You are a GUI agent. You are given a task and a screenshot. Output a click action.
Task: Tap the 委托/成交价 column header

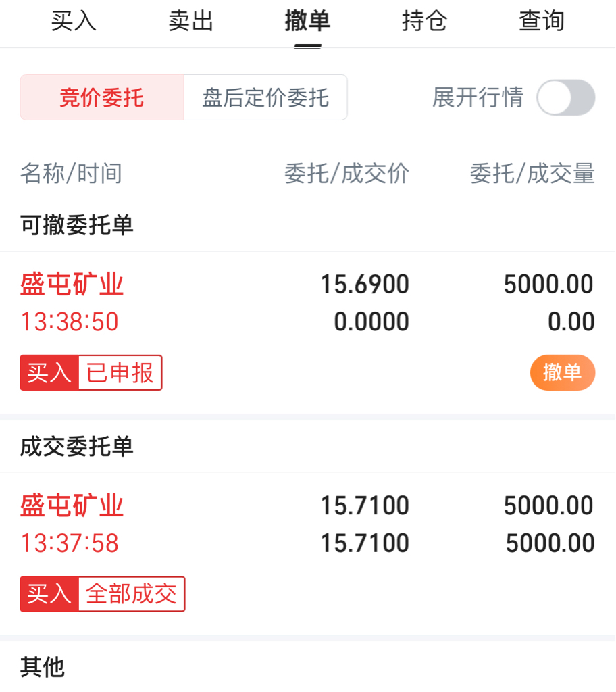point(346,174)
